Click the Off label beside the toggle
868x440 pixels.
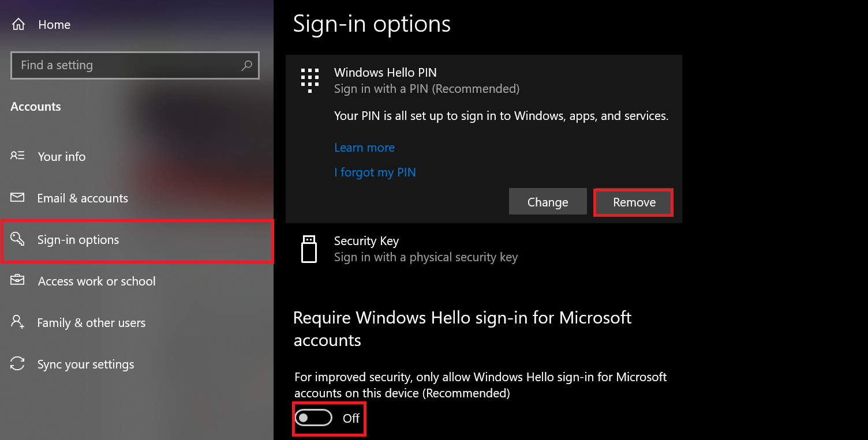tap(351, 418)
